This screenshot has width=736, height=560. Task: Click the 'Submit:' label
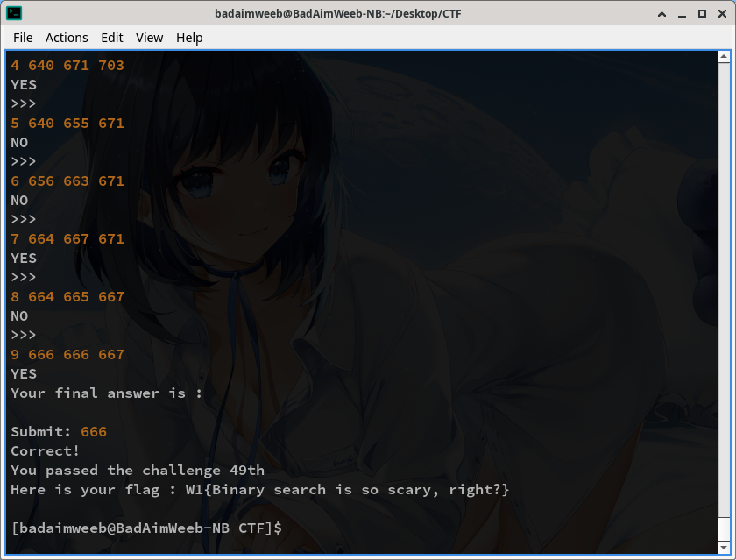point(41,431)
